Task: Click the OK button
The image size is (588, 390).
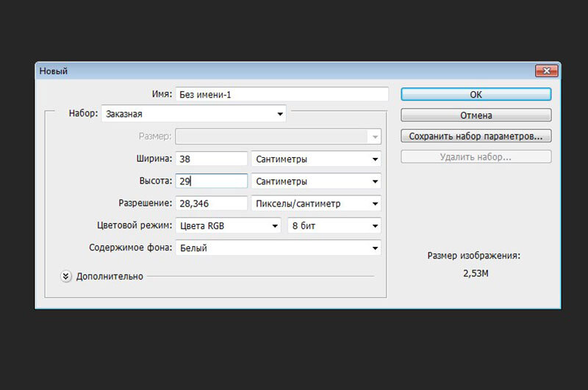Action: [476, 95]
